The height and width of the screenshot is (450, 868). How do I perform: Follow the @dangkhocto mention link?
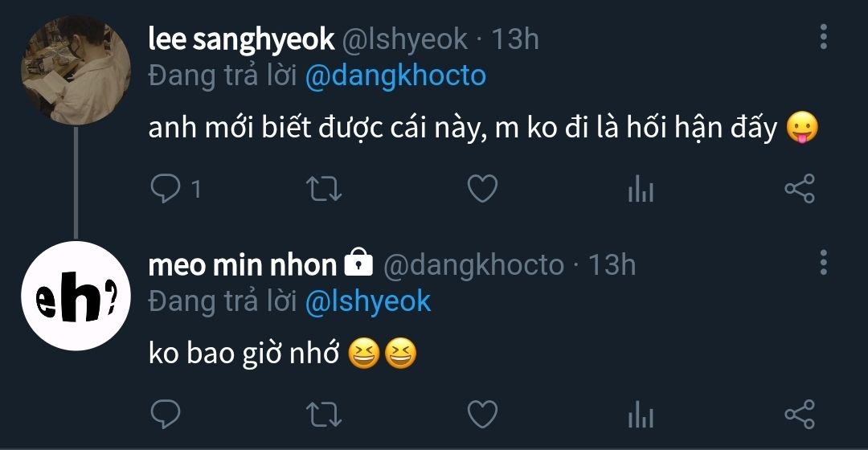395,76
